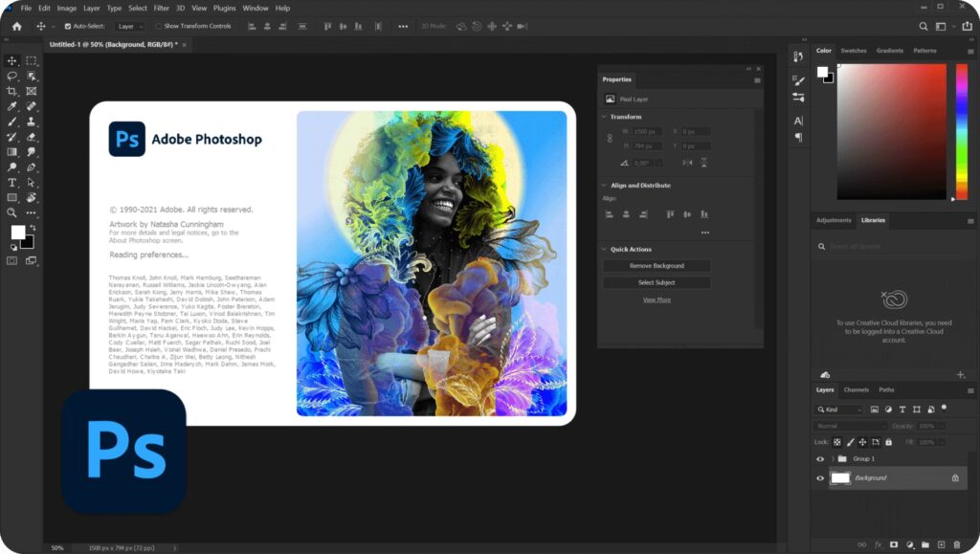Choose the Lasso tool
Screen dimensions: 980x554
point(12,76)
